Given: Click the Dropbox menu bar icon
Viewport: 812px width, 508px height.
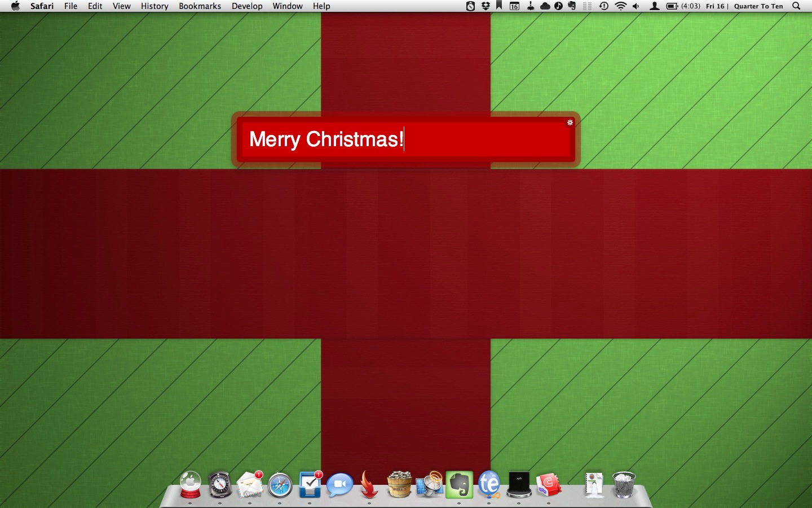Looking at the screenshot, I should click(x=486, y=6).
